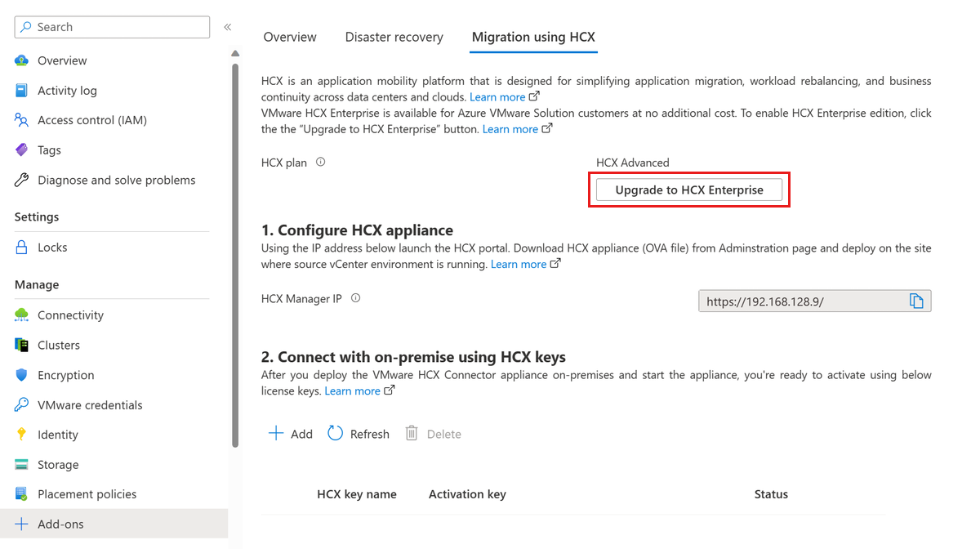Select the Migration using HCX tab
This screenshot has width=980, height=549.
click(533, 37)
